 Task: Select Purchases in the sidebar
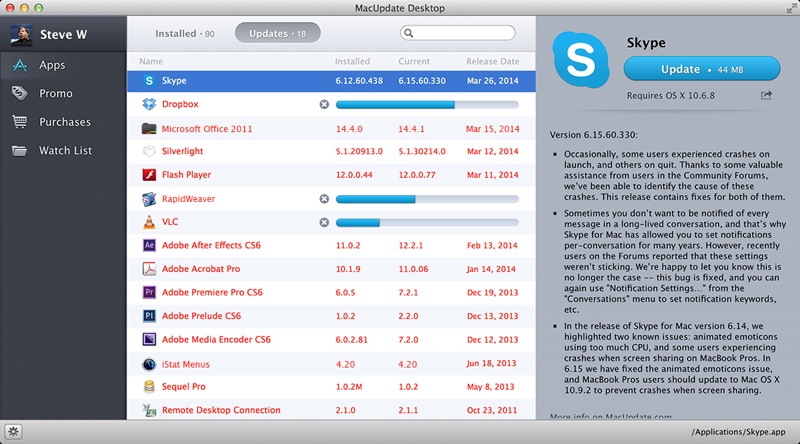[63, 122]
